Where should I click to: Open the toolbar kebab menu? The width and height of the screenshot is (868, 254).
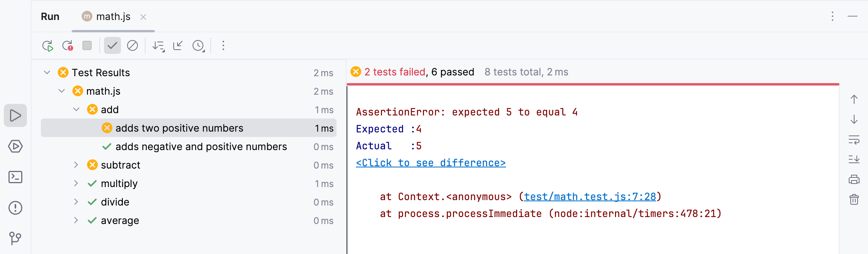223,45
